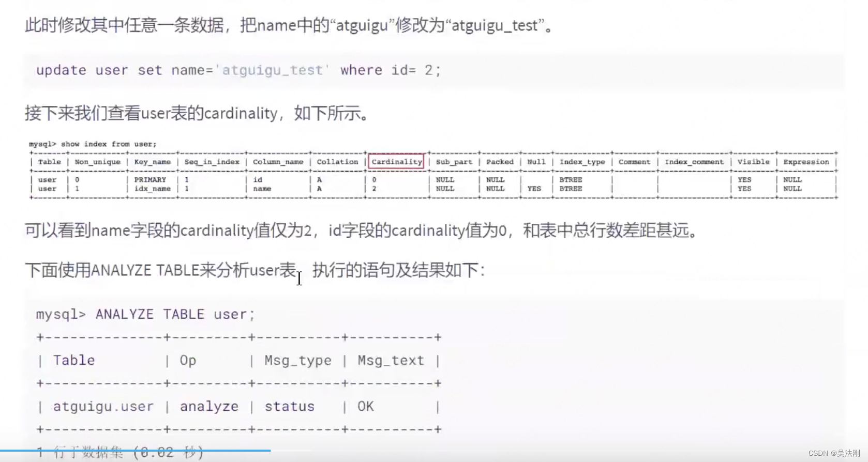Click the Collation column header
The width and height of the screenshot is (868, 462).
click(337, 162)
